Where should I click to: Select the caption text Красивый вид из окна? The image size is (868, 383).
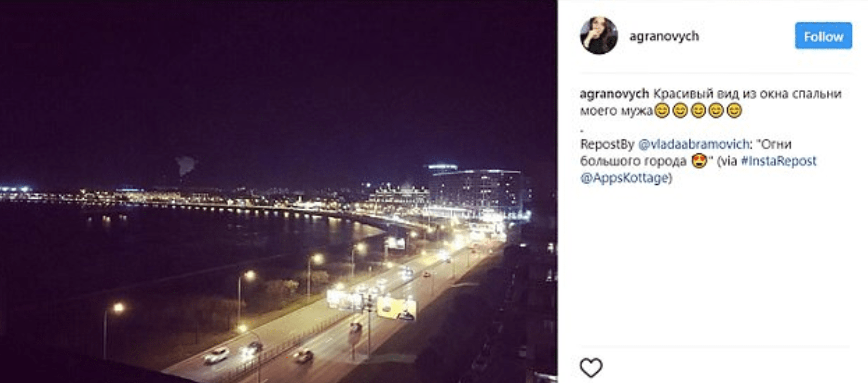pos(720,94)
